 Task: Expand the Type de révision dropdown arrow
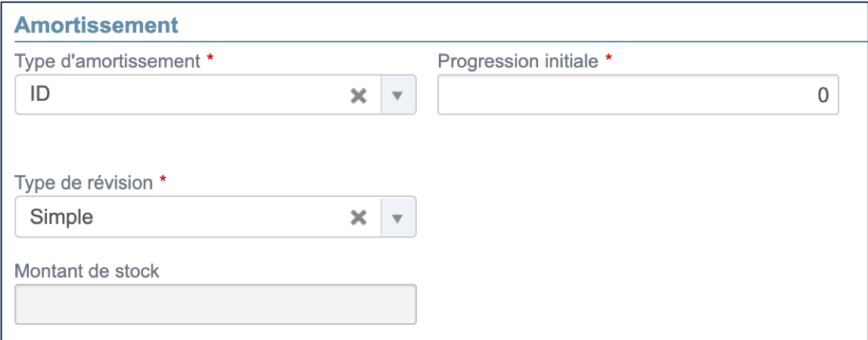398,217
